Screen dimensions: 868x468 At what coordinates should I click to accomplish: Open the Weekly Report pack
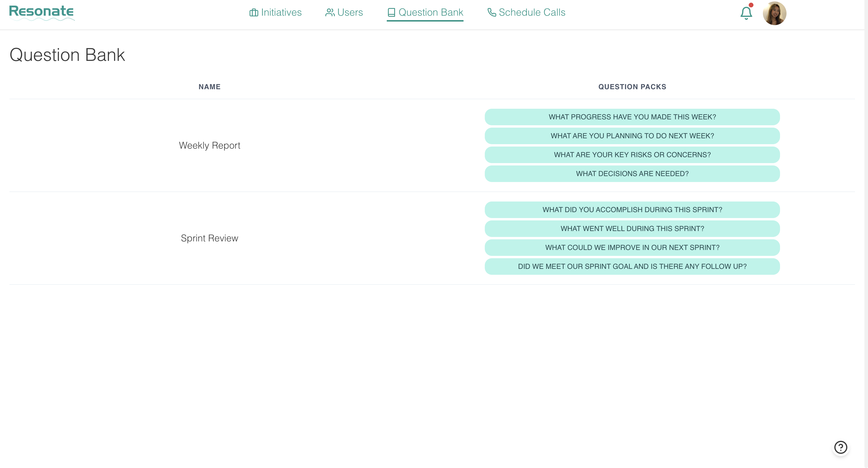click(209, 145)
